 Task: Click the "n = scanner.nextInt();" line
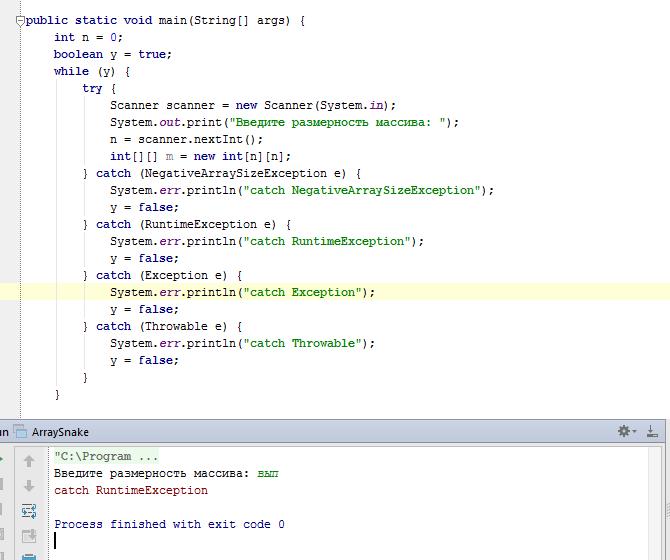pos(186,139)
